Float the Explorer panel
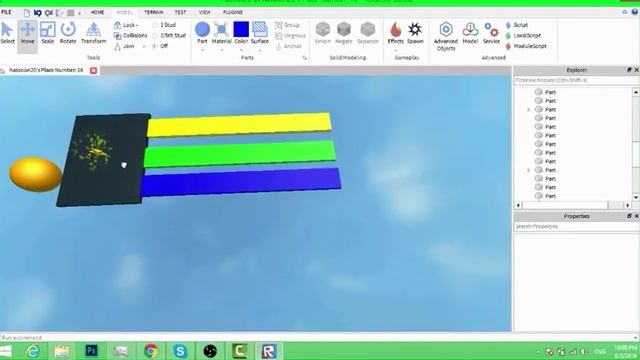 coord(629,70)
